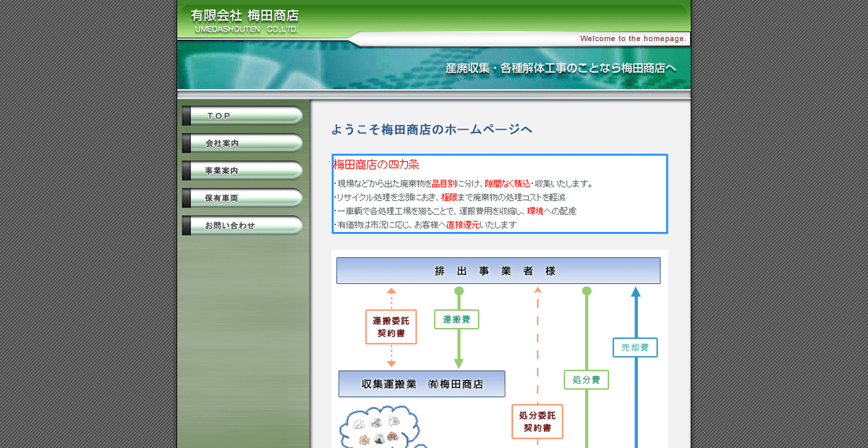The height and width of the screenshot is (448, 868).
Task: Open the 会社案内 company information page
Action: (x=242, y=143)
